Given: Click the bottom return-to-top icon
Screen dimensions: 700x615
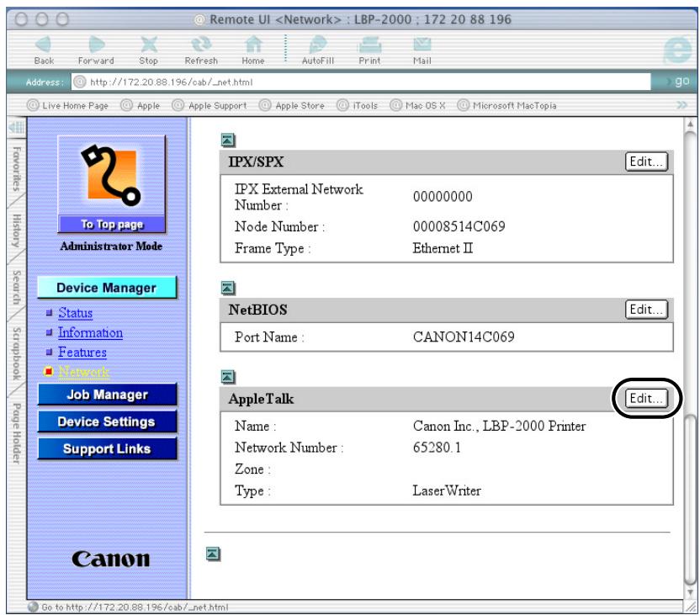Looking at the screenshot, I should click(213, 554).
